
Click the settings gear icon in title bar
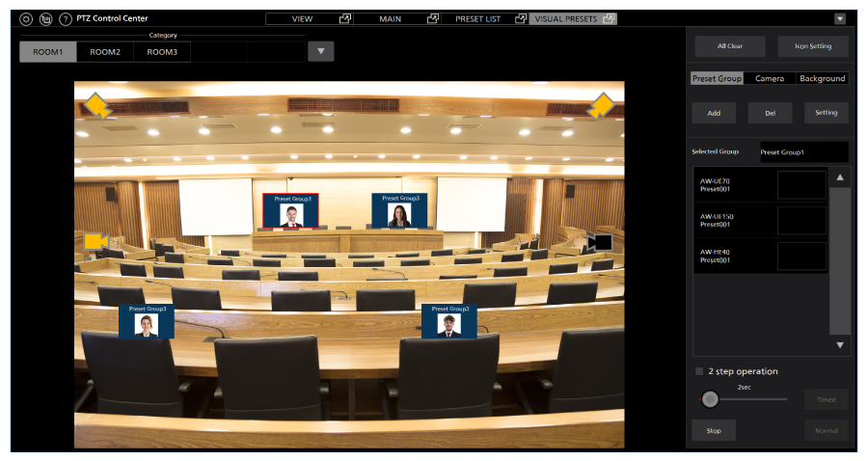[26, 18]
